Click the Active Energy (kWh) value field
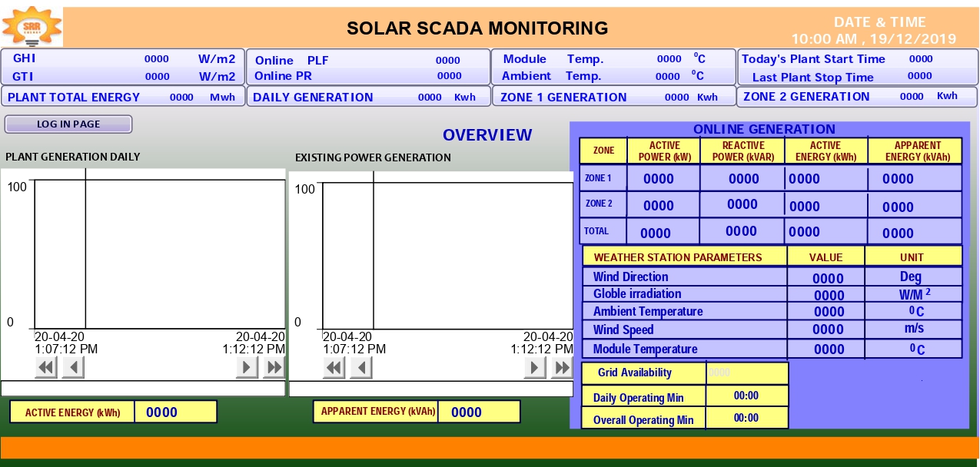This screenshot has height=467, width=980. pyautogui.click(x=175, y=412)
